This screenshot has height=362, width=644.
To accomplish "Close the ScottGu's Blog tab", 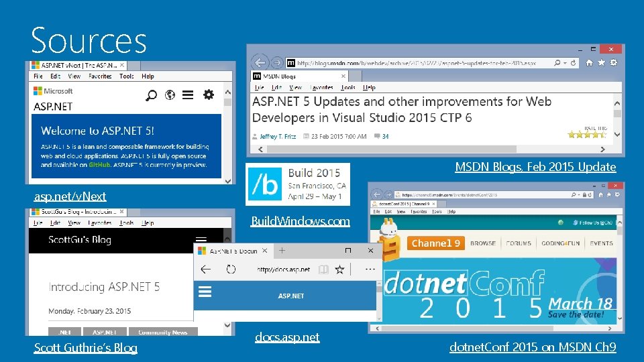I will coord(122,212).
